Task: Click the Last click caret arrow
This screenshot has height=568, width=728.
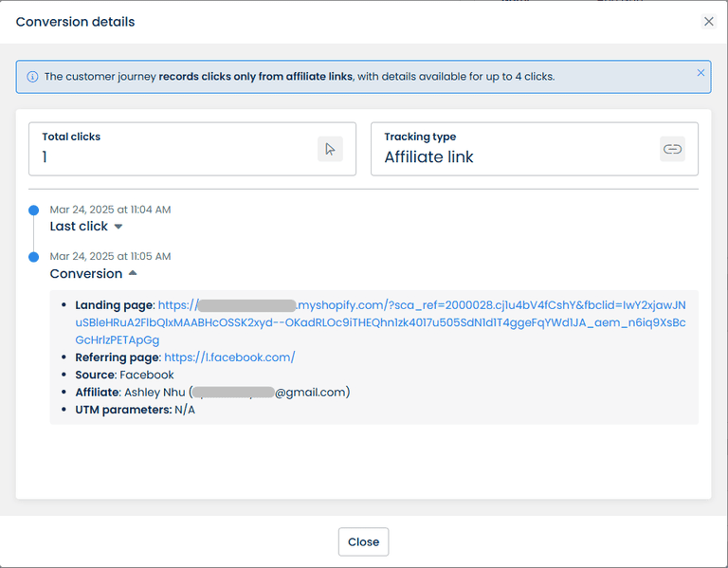Action: coord(118,228)
